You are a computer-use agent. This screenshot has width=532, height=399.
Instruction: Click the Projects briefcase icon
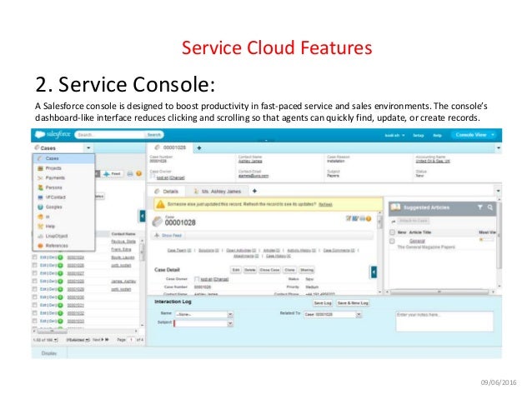click(40, 168)
